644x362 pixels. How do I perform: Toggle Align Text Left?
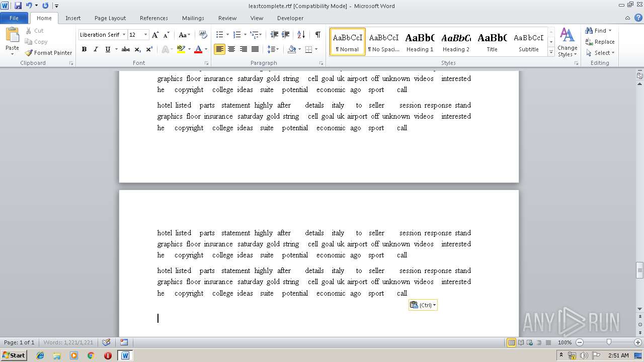click(219, 49)
